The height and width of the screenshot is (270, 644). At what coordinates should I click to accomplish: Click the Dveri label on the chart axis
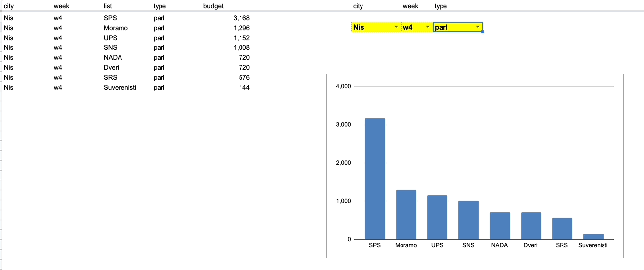click(530, 245)
